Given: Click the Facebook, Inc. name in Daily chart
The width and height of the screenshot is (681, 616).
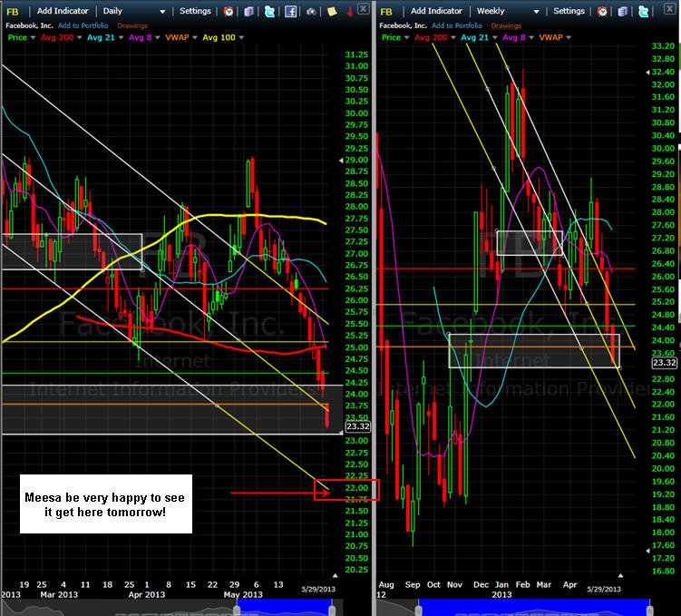Looking at the screenshot, I should click(29, 25).
